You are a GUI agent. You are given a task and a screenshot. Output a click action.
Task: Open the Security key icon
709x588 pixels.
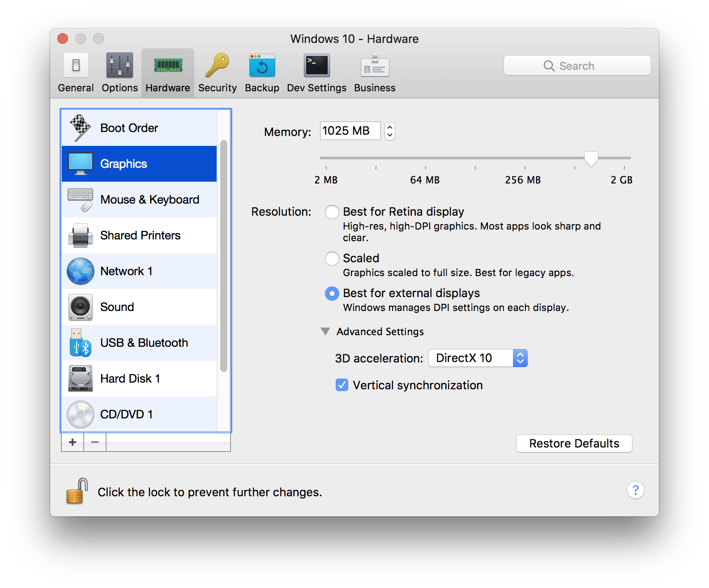pyautogui.click(x=218, y=65)
